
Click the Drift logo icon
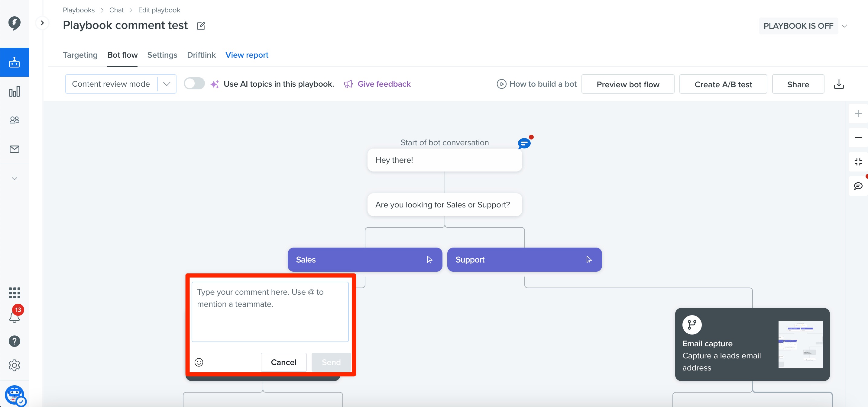point(14,23)
